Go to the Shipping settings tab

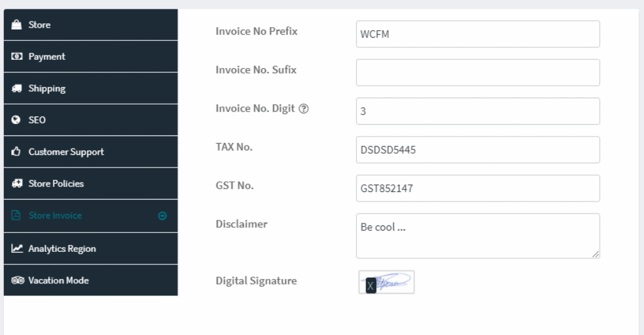click(47, 89)
